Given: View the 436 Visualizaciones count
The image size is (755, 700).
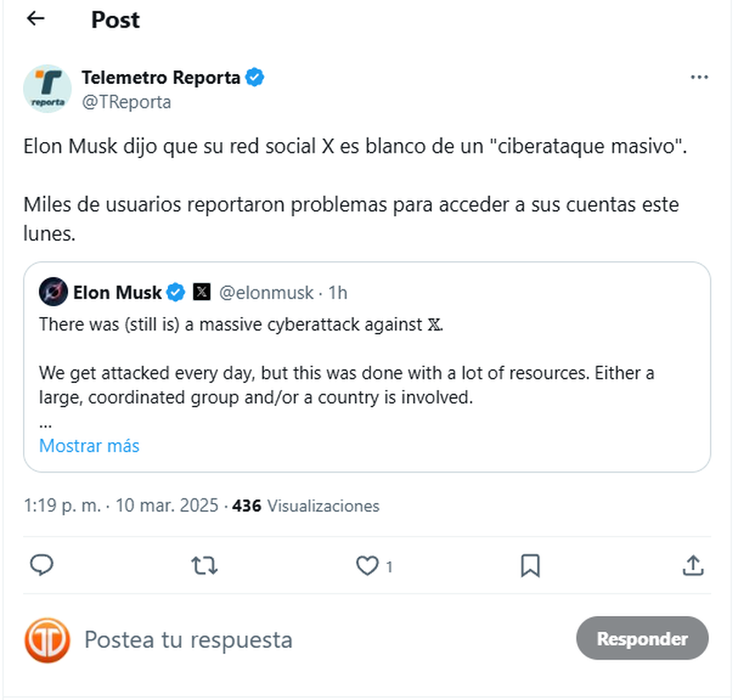Looking at the screenshot, I should tap(306, 506).
